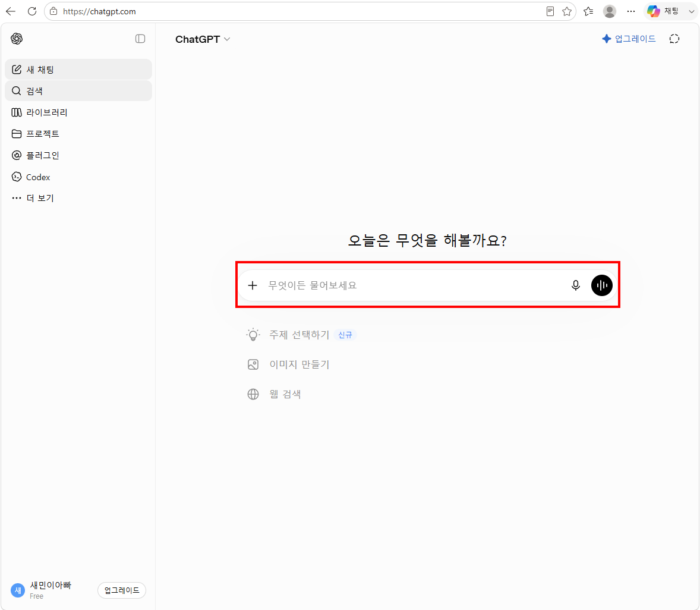Expand the 더 보기 more options
The height and width of the screenshot is (610, 700).
78,198
